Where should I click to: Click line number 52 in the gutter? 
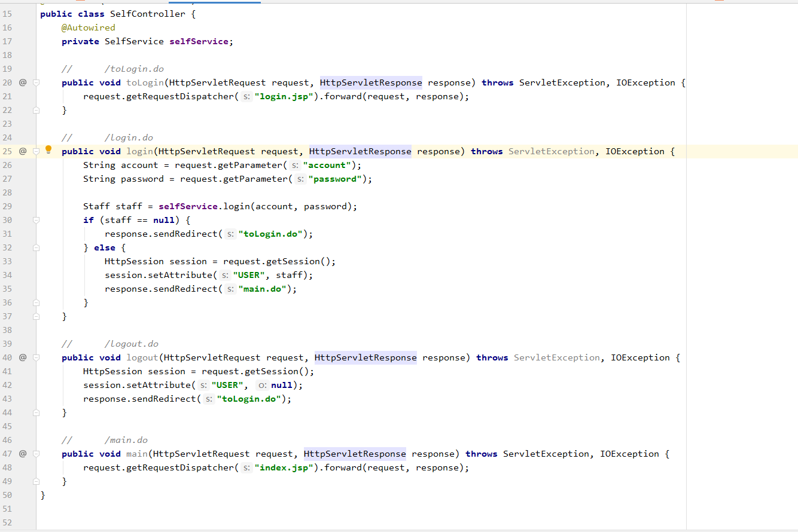pos(7,522)
